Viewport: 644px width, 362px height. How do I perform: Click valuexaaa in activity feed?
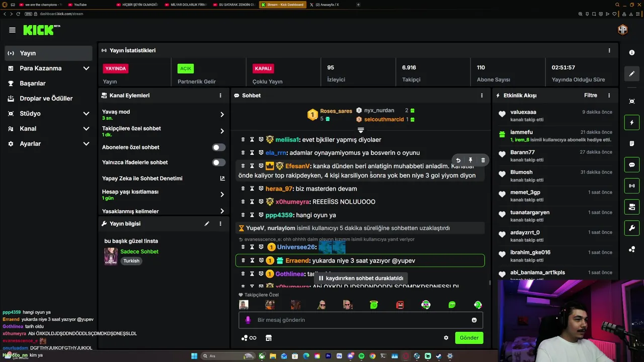523,112
